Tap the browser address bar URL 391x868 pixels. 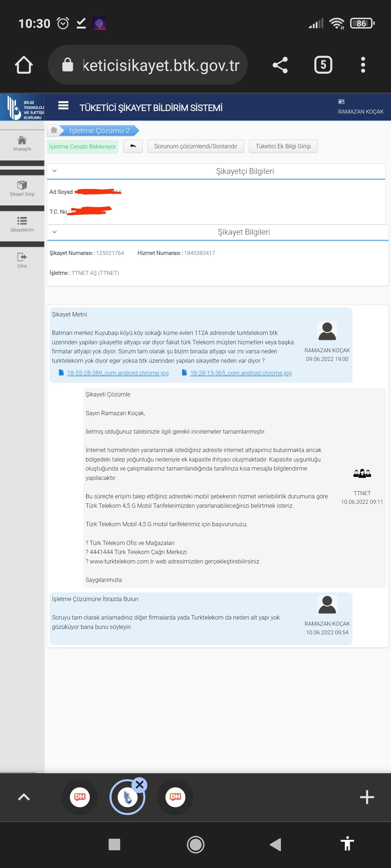161,65
